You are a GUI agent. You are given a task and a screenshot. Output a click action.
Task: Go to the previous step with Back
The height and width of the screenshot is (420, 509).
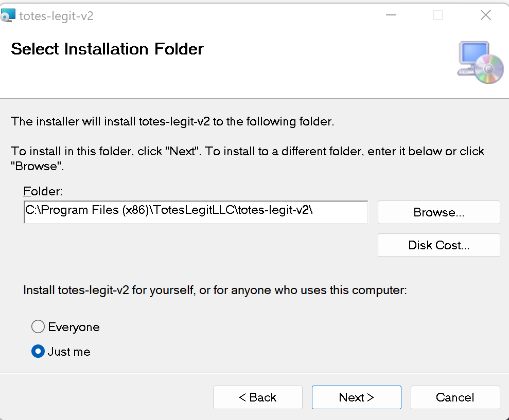(257, 397)
